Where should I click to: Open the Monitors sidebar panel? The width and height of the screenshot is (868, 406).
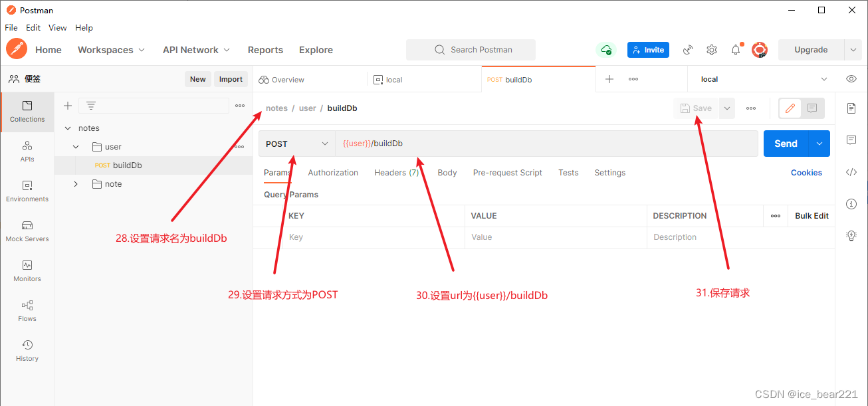(27, 271)
